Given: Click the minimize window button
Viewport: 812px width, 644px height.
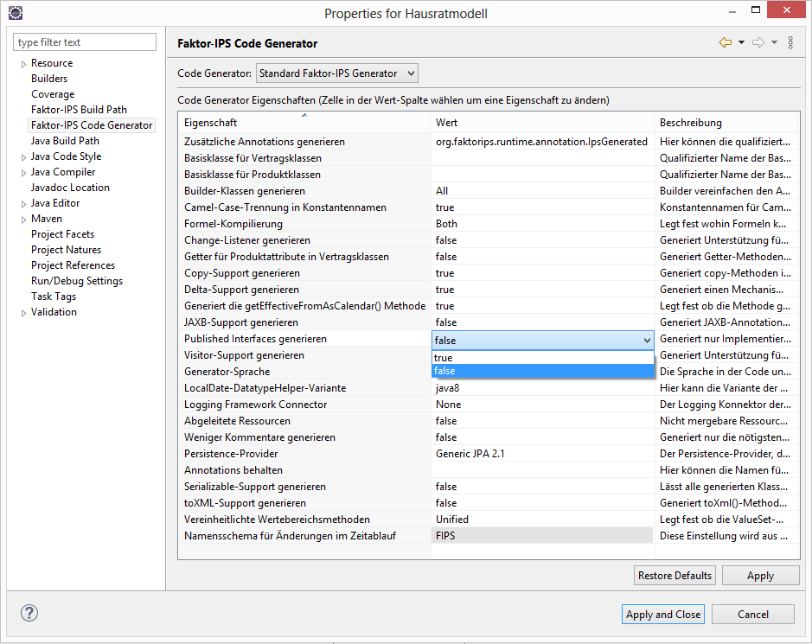Looking at the screenshot, I should point(732,11).
